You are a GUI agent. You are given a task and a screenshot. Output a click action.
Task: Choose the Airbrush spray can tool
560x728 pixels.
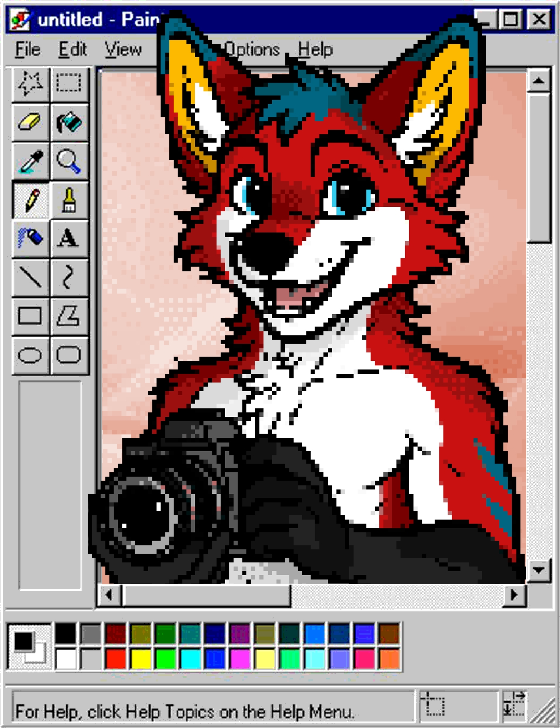pos(30,238)
